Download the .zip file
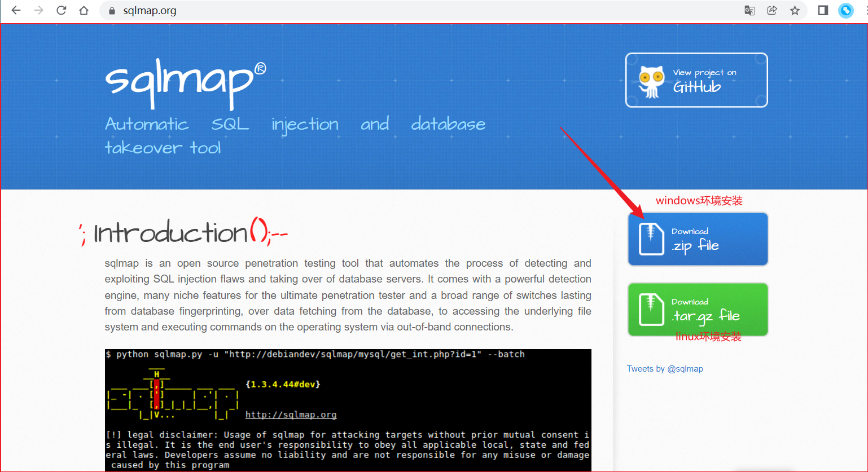 coord(698,239)
